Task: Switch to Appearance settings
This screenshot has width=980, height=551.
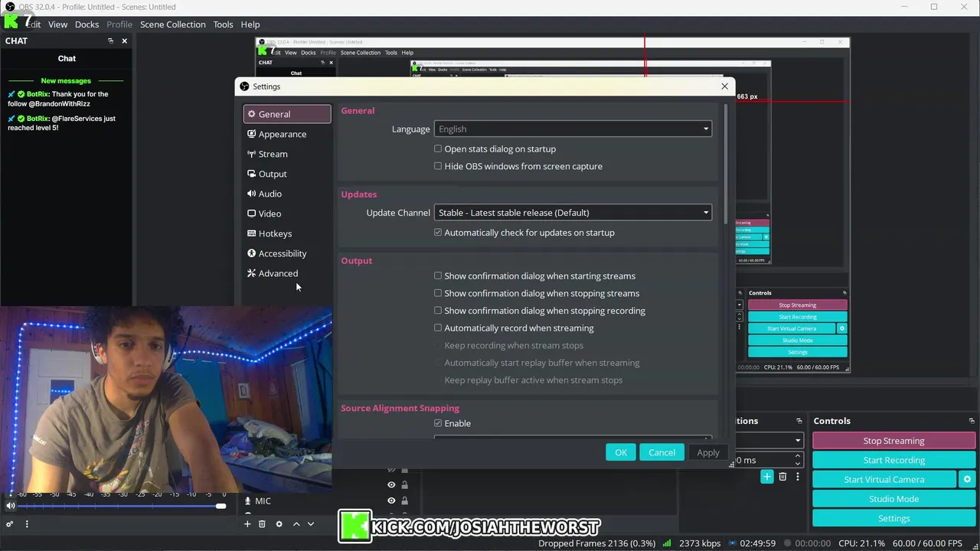Action: click(287, 134)
